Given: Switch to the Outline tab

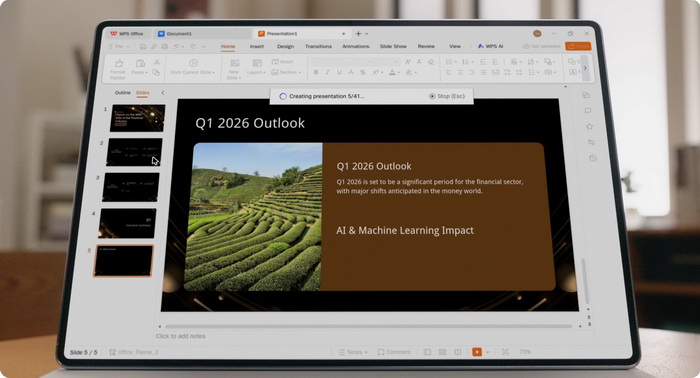Looking at the screenshot, I should tap(123, 93).
